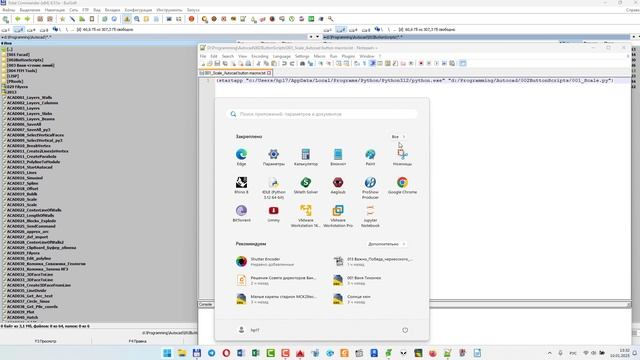
Task: Click the power button in the Start menu
Action: (x=405, y=330)
